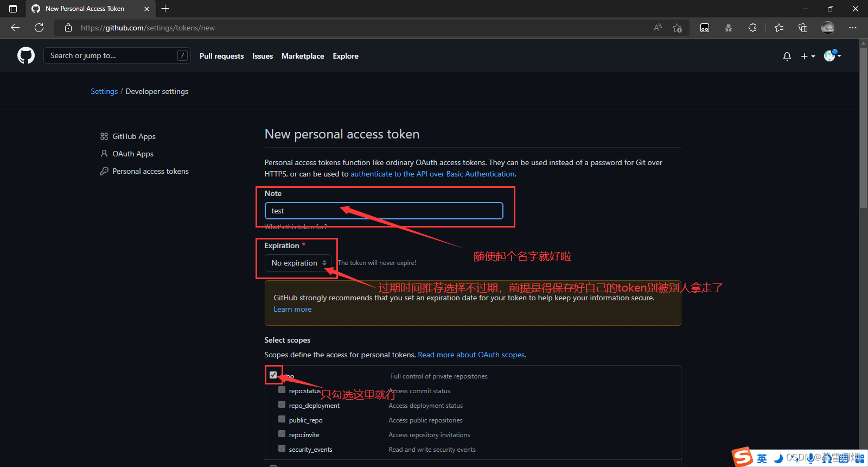View site information via the lock icon

point(68,28)
